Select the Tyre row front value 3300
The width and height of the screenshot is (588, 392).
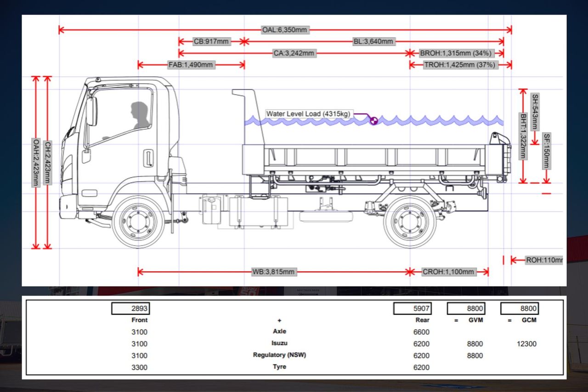click(x=139, y=368)
